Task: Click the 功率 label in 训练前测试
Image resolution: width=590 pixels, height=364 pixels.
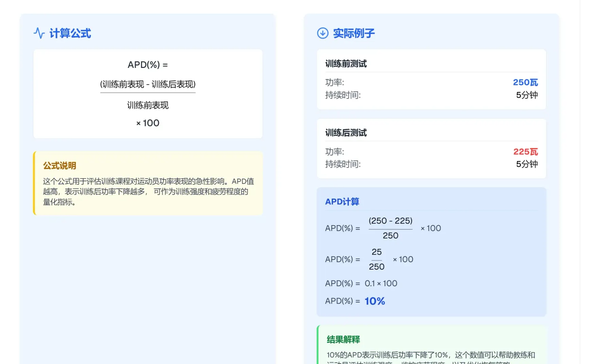Action: (x=335, y=83)
